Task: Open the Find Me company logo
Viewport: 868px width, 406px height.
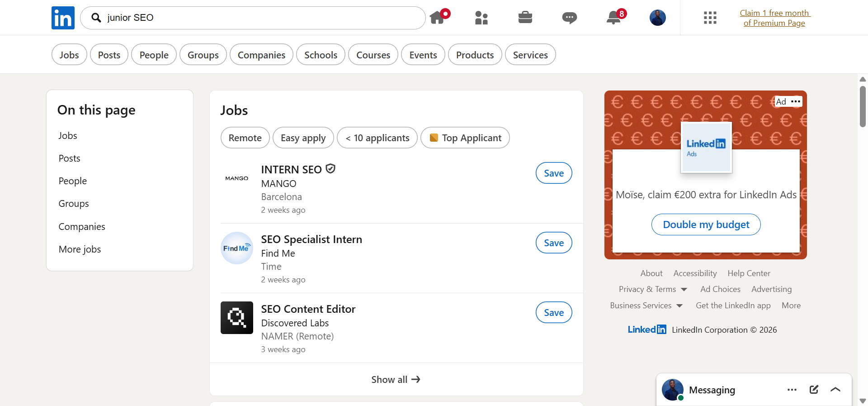Action: [237, 248]
